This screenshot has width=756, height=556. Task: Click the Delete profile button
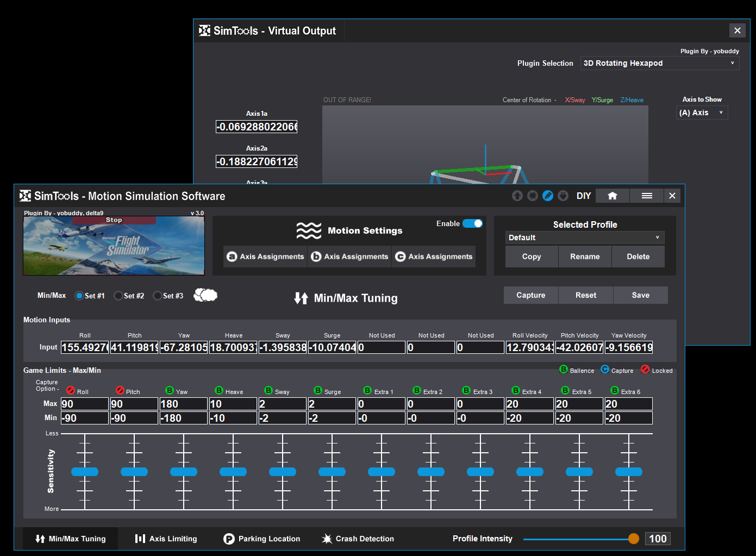point(638,257)
